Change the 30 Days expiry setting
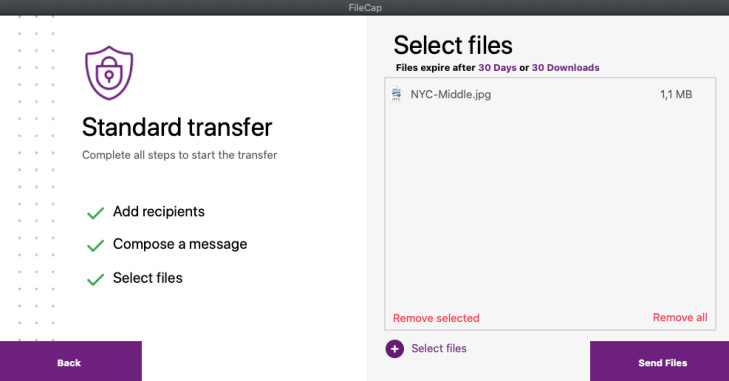Screen dimensions: 729x381 (497, 68)
